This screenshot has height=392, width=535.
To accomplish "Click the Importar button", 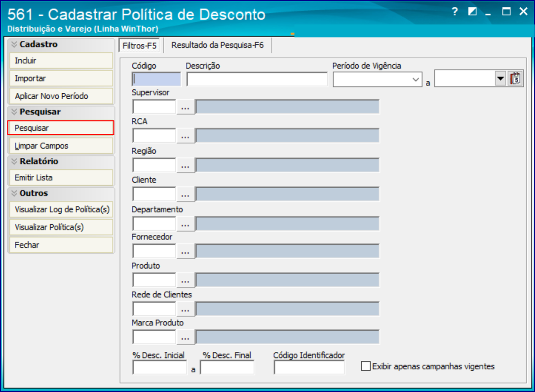I will click(61, 78).
